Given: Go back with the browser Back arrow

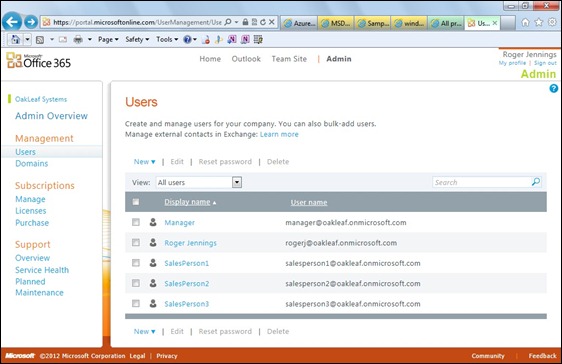Looking at the screenshot, I should (12, 22).
